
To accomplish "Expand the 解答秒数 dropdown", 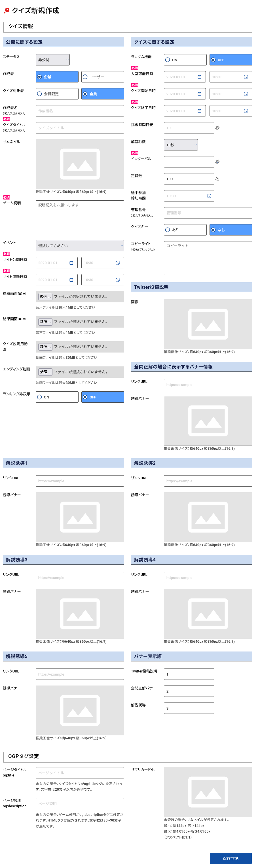I will coord(181,145).
